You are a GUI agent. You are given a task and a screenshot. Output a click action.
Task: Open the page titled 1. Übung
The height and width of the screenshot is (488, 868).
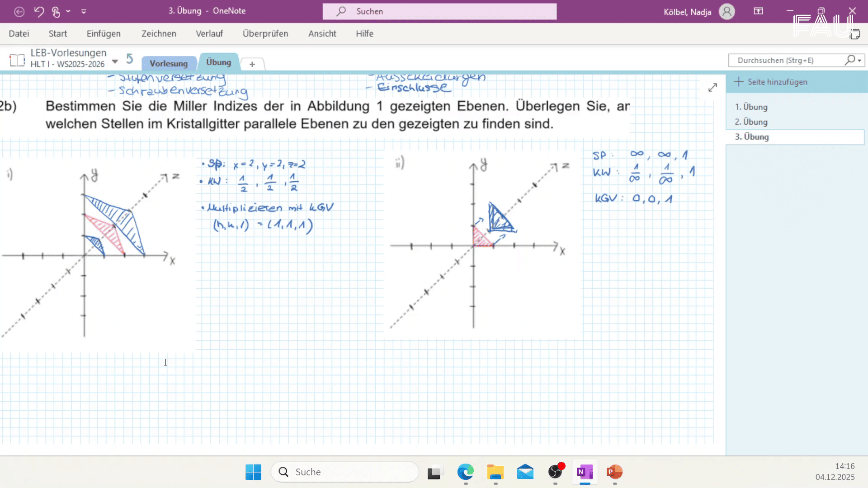(751, 107)
